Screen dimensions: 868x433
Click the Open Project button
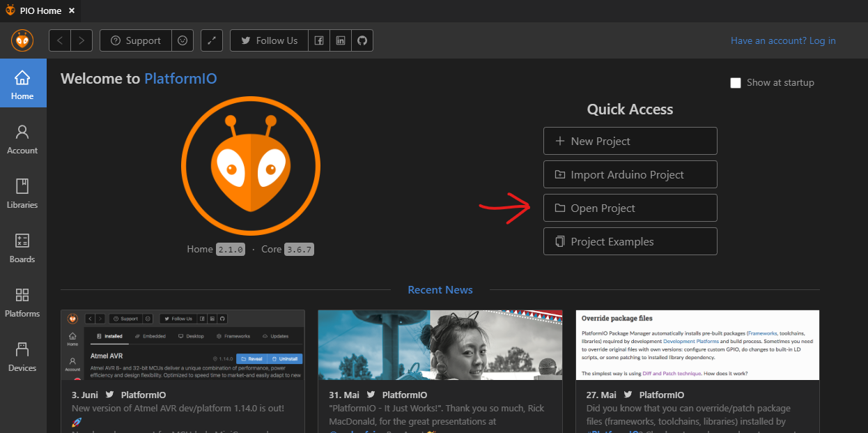click(630, 208)
